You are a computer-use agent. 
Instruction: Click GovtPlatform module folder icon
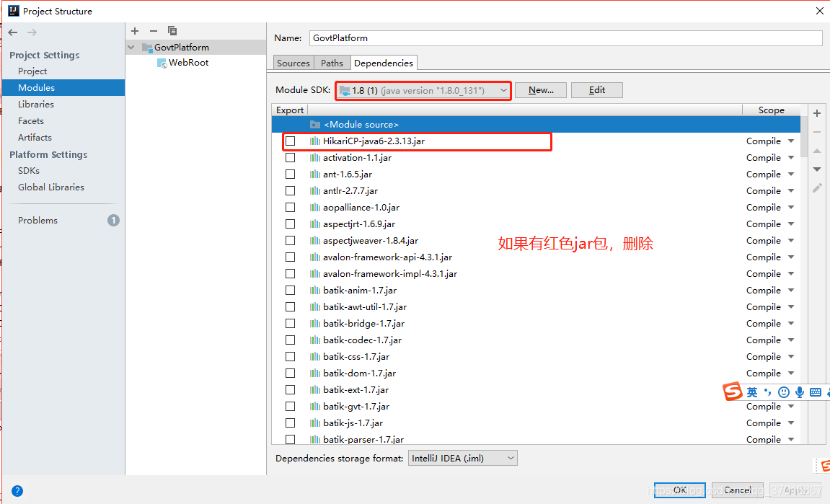[x=147, y=48]
